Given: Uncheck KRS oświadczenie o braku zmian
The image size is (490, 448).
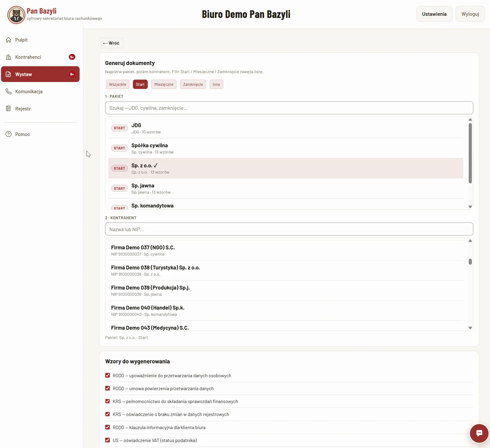Looking at the screenshot, I should 107,414.
